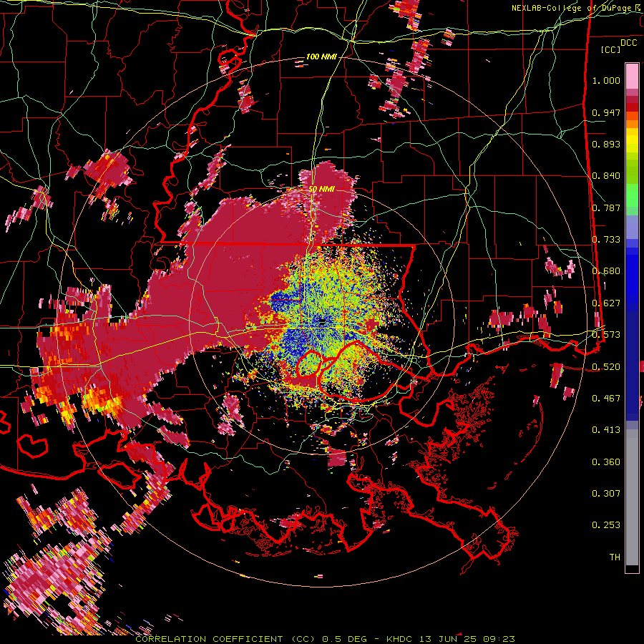Select the 0.253 legend value
Viewport: 644px width, 644px height.
606,525
